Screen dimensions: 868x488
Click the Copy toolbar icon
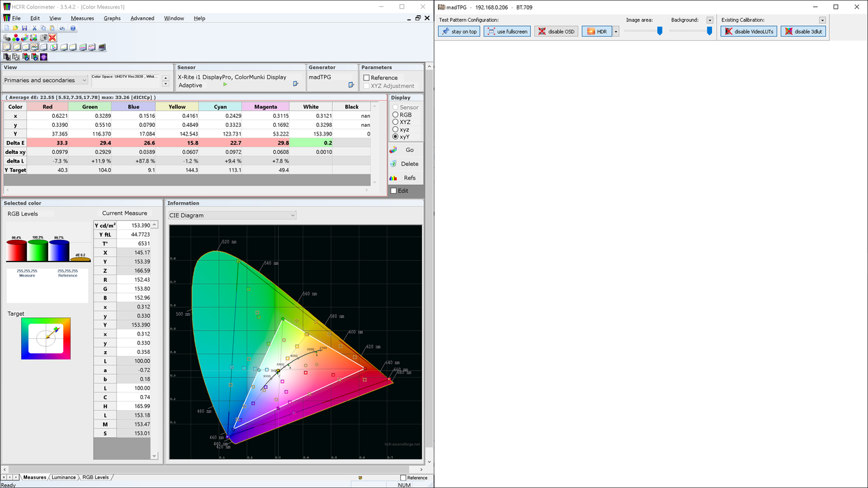[43, 28]
